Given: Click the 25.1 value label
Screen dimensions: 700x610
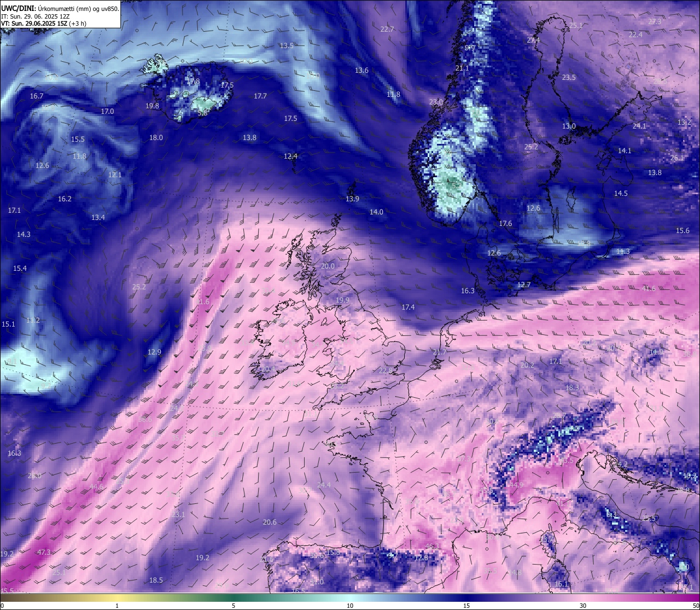Looking at the screenshot, I should tap(576, 26).
